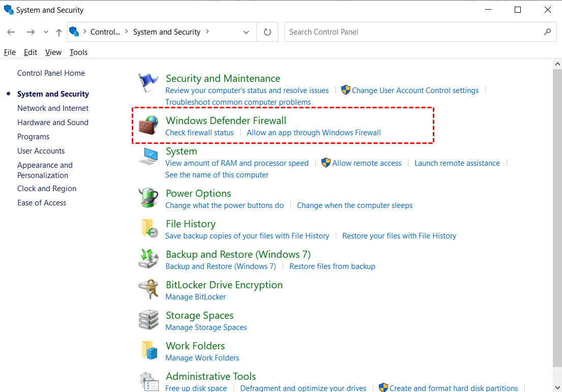Go up one level with the up arrow
This screenshot has width=562, height=392.
(x=59, y=32)
